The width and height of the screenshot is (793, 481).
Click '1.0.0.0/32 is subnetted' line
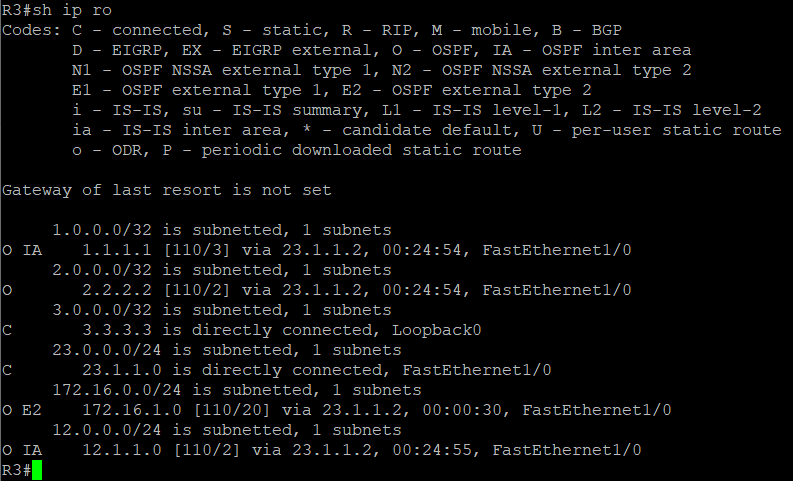click(222, 230)
